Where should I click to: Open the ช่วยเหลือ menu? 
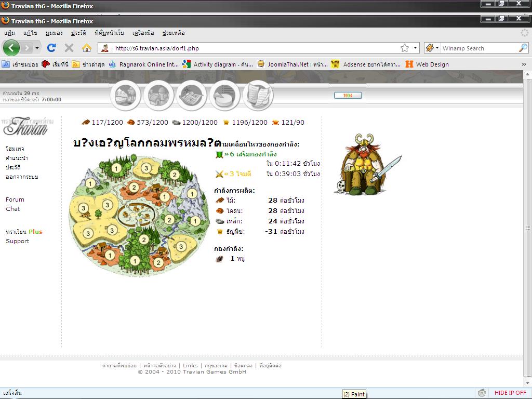[x=174, y=33]
